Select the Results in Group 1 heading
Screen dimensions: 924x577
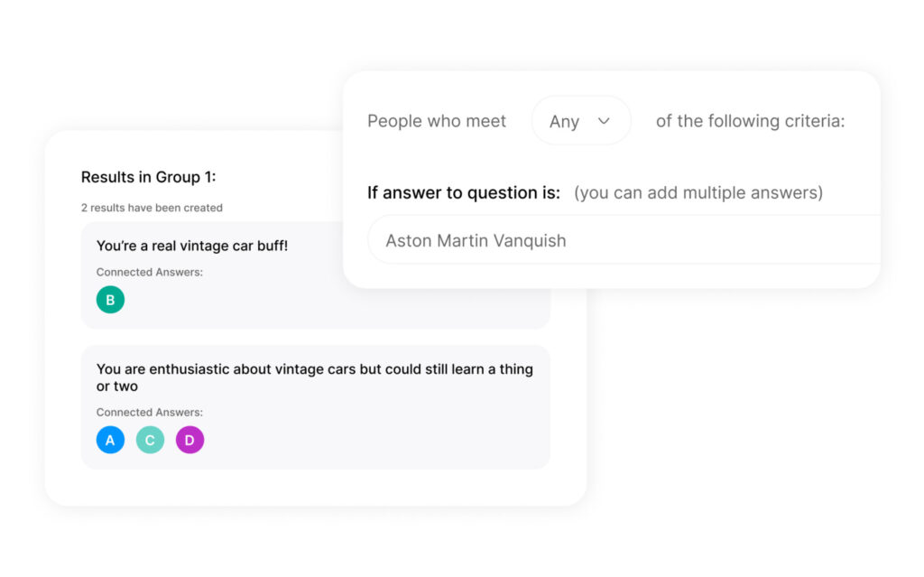tap(150, 177)
